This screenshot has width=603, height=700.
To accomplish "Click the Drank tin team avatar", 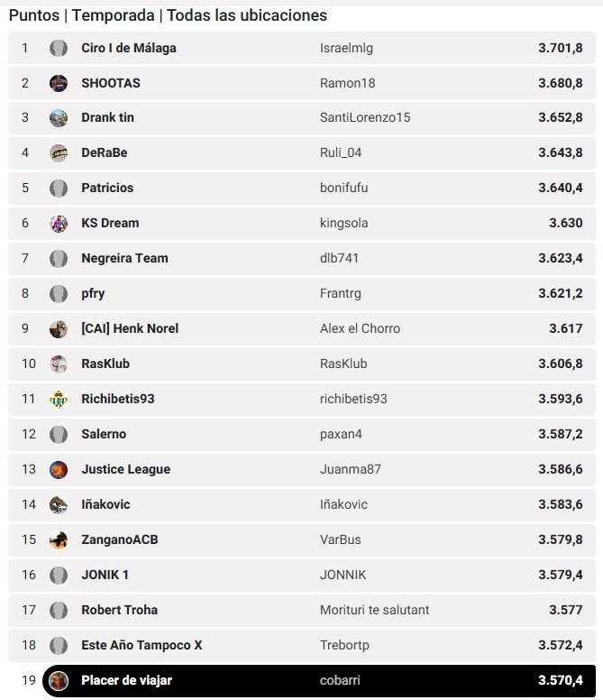I will tap(59, 118).
